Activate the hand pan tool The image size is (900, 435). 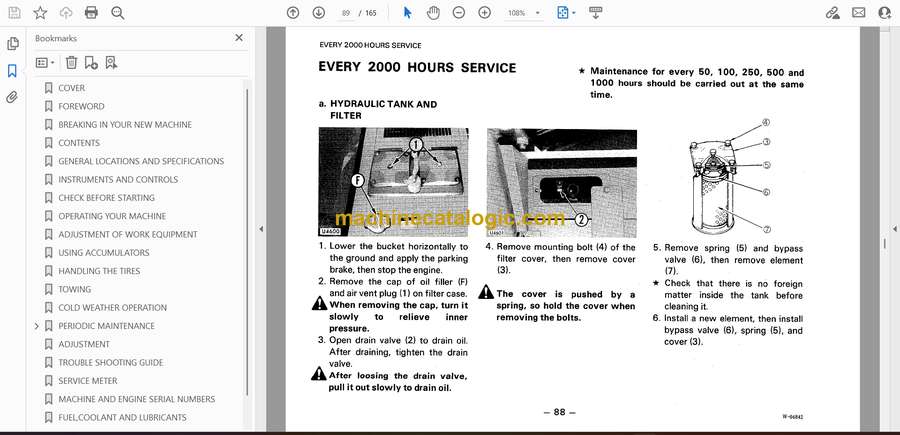tap(433, 13)
